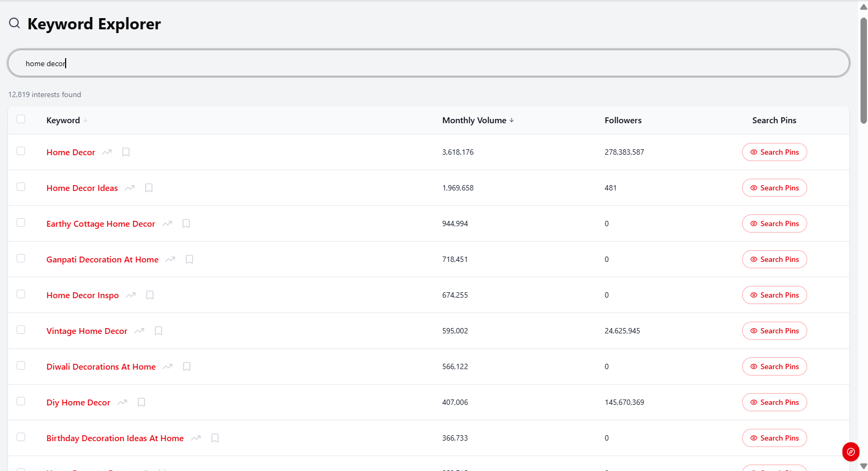Show trend for Ganpati Decoration At Home
This screenshot has height=471, width=868.
170,259
